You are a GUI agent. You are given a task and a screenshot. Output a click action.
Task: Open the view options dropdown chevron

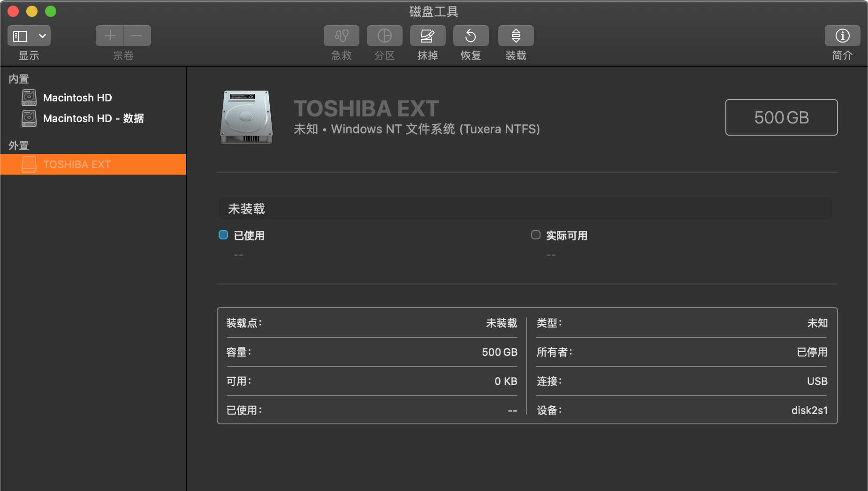click(42, 36)
